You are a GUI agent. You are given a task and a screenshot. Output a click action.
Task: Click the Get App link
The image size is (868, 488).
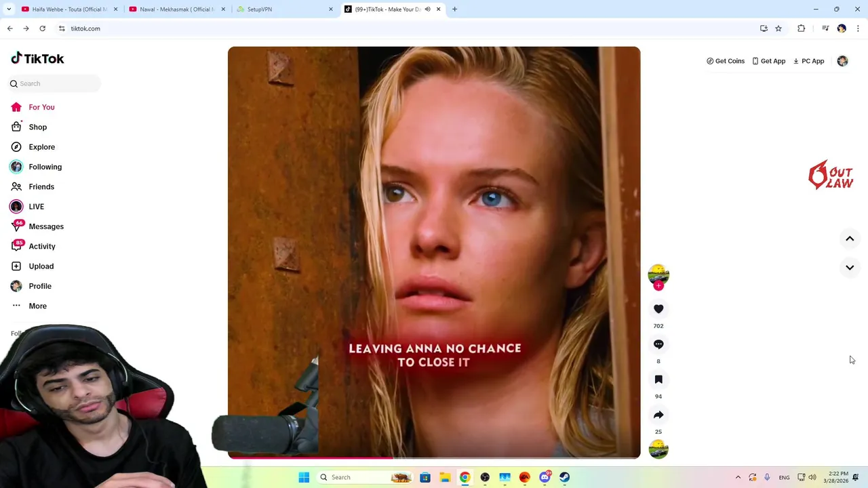click(769, 61)
